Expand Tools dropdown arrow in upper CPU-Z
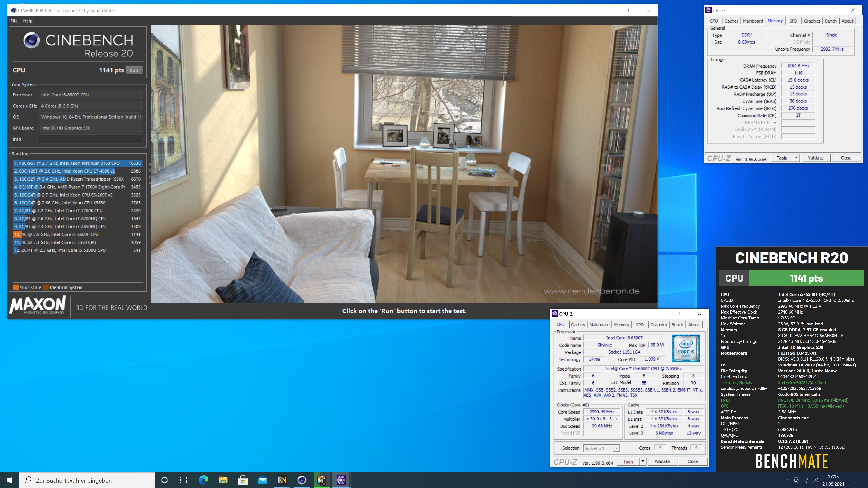This screenshot has height=488, width=868. pos(796,158)
